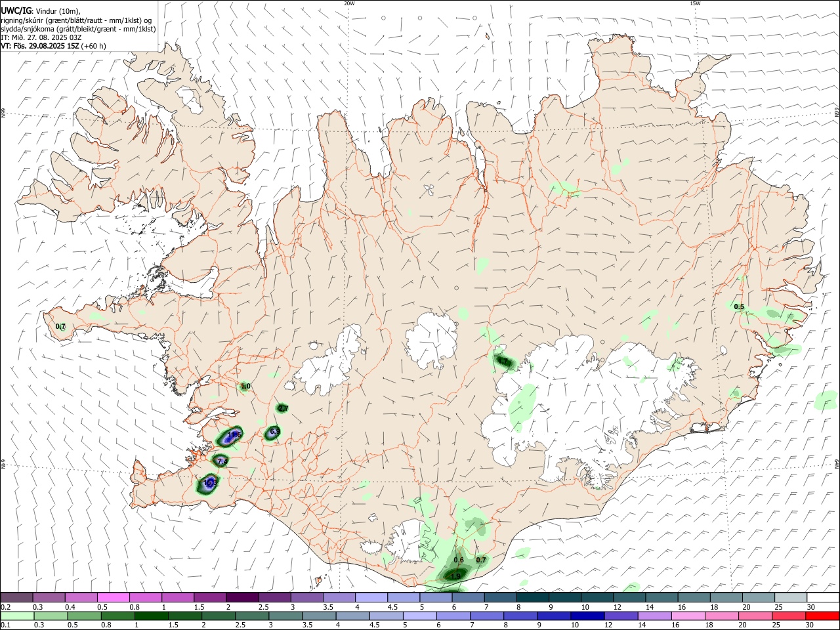Select the 0.5 value in the east fjords
This screenshot has height=630, width=840.
(739, 306)
